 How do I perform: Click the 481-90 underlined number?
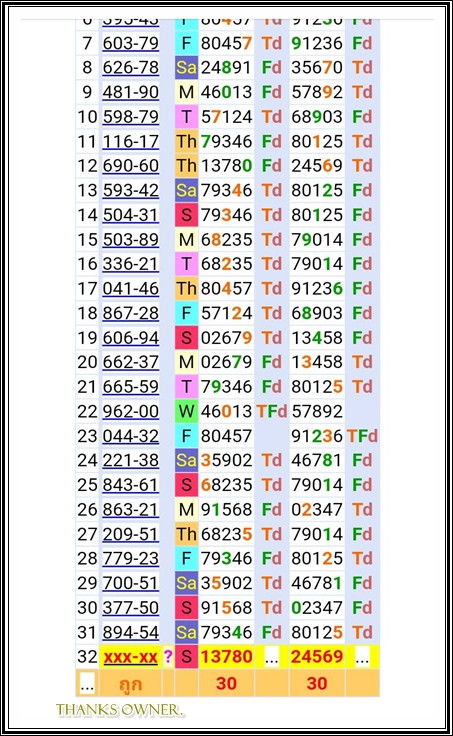131,92
